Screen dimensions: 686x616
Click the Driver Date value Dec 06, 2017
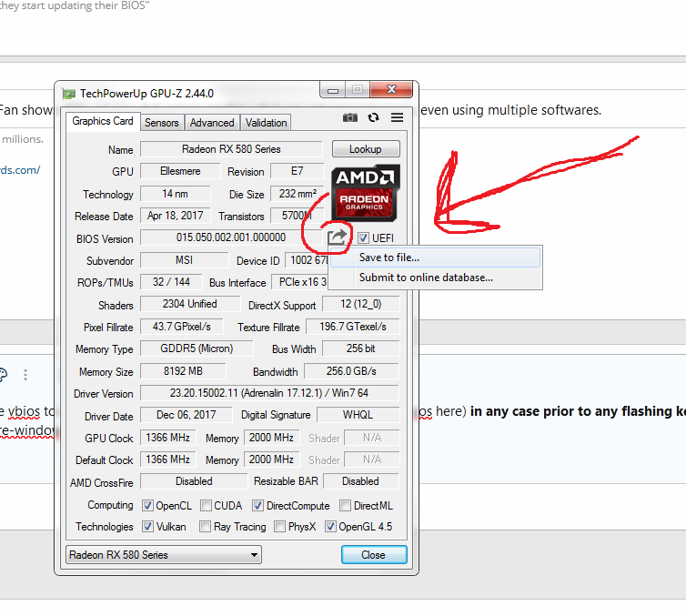(186, 415)
